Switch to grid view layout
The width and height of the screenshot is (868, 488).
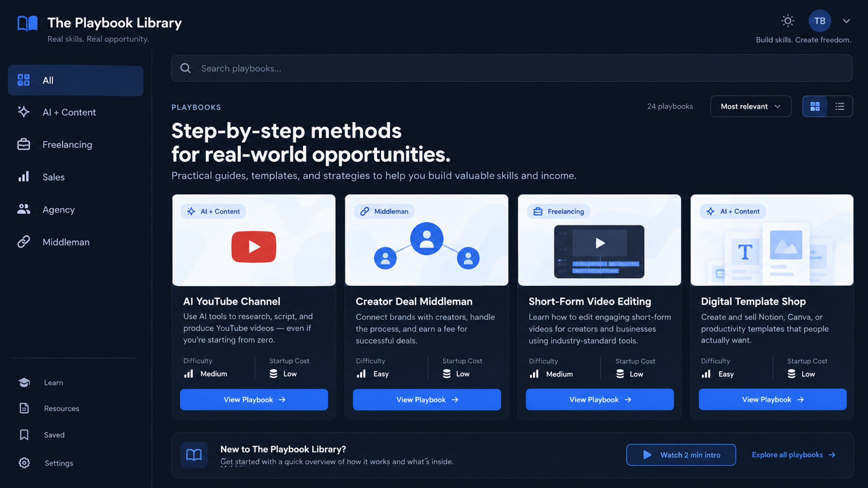[x=815, y=106]
